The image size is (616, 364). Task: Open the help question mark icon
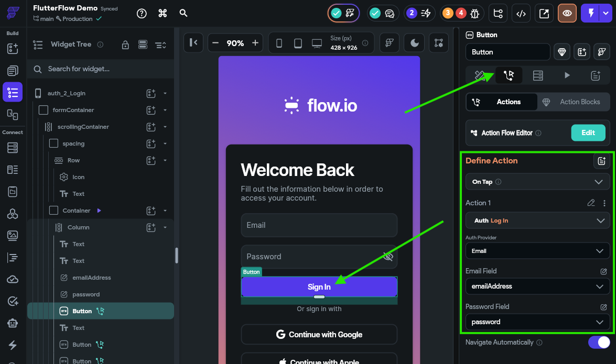(x=142, y=13)
